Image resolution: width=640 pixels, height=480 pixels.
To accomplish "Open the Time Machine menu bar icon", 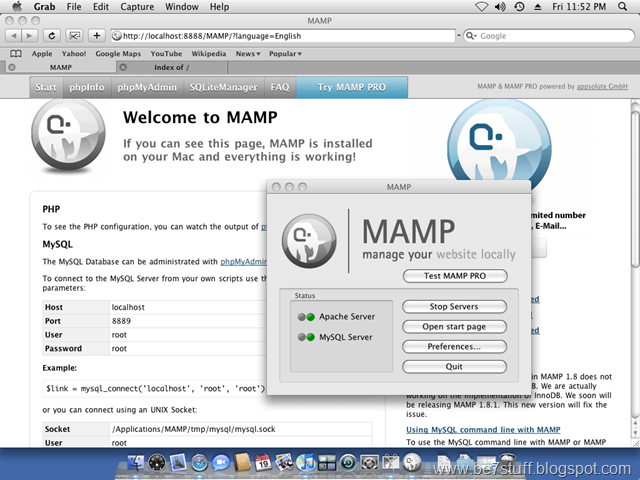I will click(x=519, y=7).
